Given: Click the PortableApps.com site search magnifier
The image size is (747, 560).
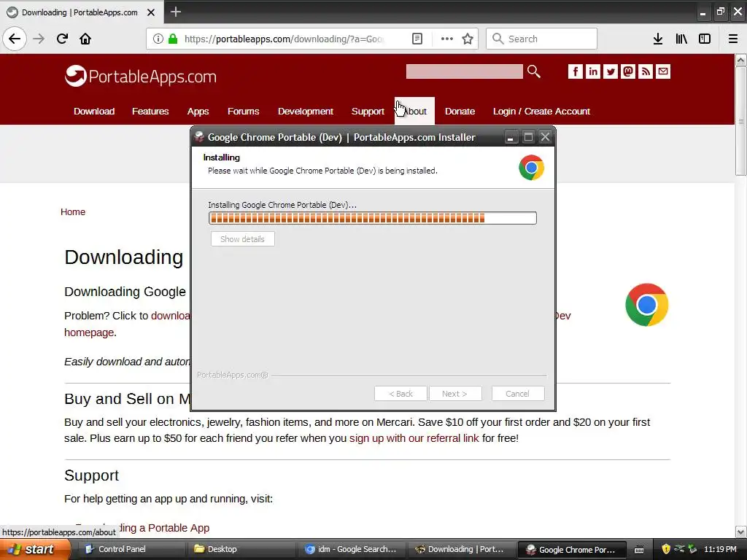Looking at the screenshot, I should tap(534, 71).
